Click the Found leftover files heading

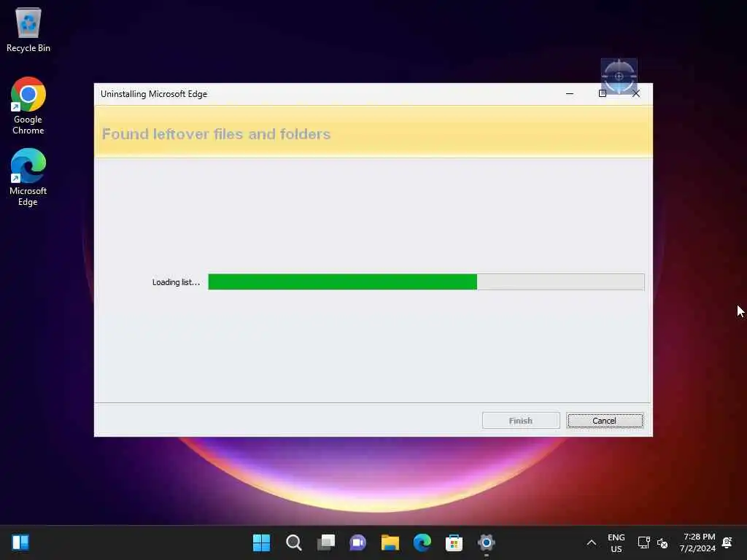pyautogui.click(x=216, y=134)
